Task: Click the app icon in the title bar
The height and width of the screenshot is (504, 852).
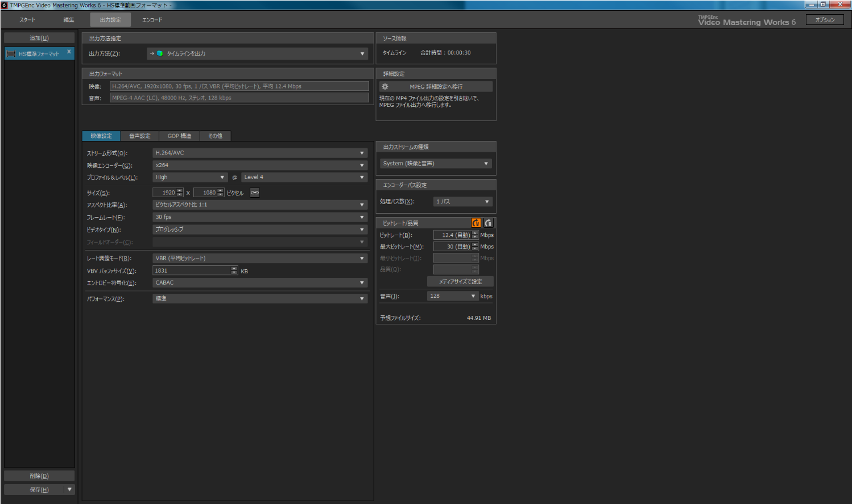Action: (4, 5)
